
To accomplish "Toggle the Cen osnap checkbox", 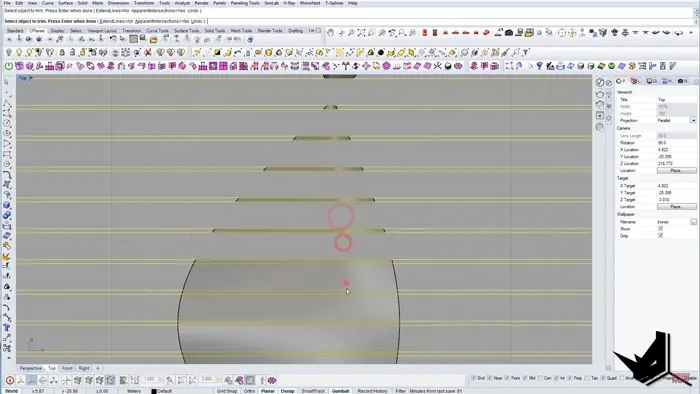I will point(541,378).
